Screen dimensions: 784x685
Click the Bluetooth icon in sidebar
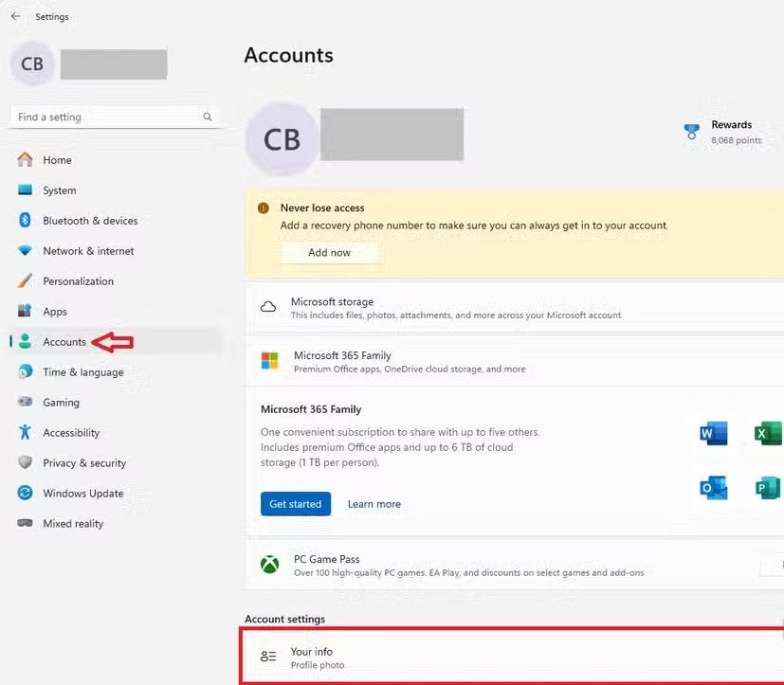click(x=25, y=220)
